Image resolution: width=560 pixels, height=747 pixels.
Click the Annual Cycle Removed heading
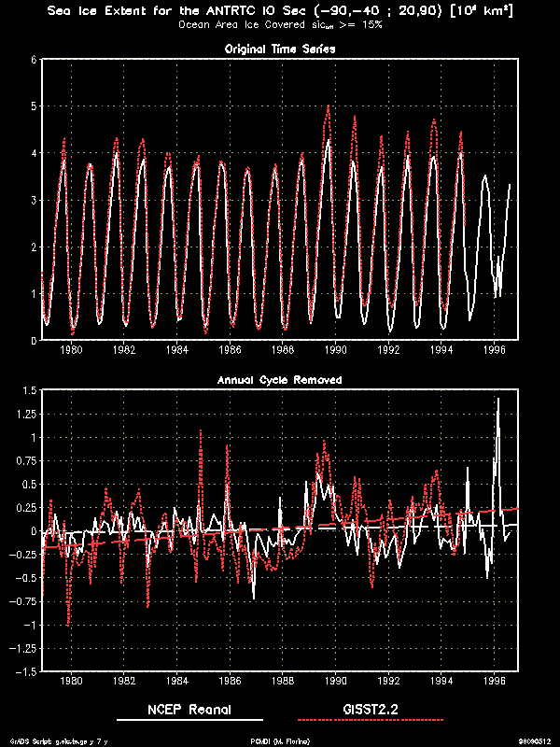(x=280, y=380)
